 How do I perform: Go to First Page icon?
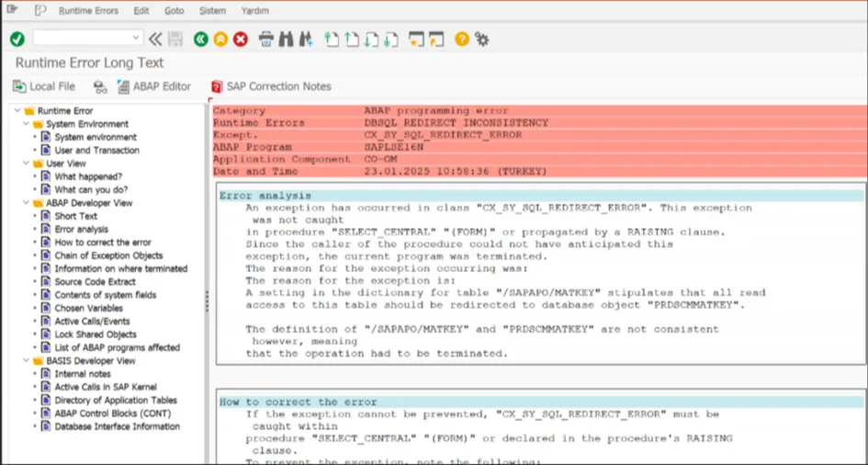[x=331, y=39]
